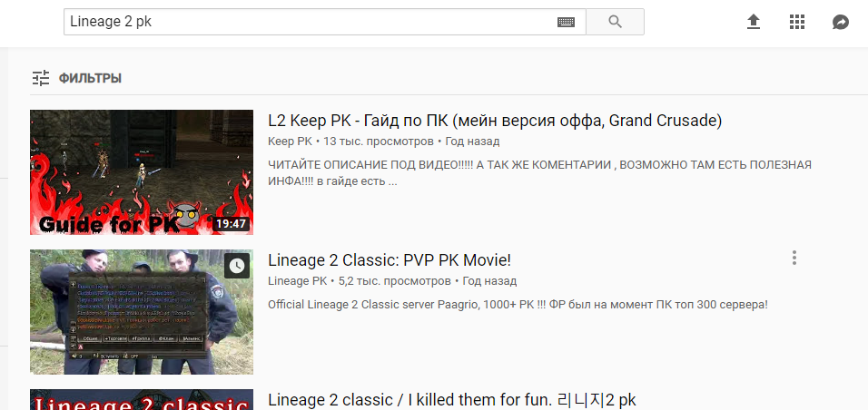The height and width of the screenshot is (410, 868).
Task: Visit the Keep PK channel
Action: [290, 142]
